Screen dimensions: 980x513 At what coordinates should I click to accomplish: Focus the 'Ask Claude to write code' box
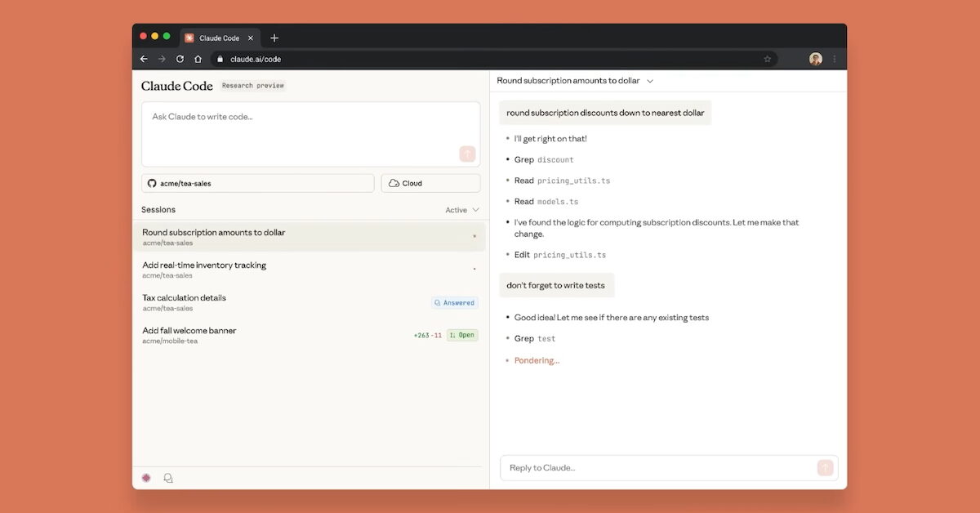[311, 134]
